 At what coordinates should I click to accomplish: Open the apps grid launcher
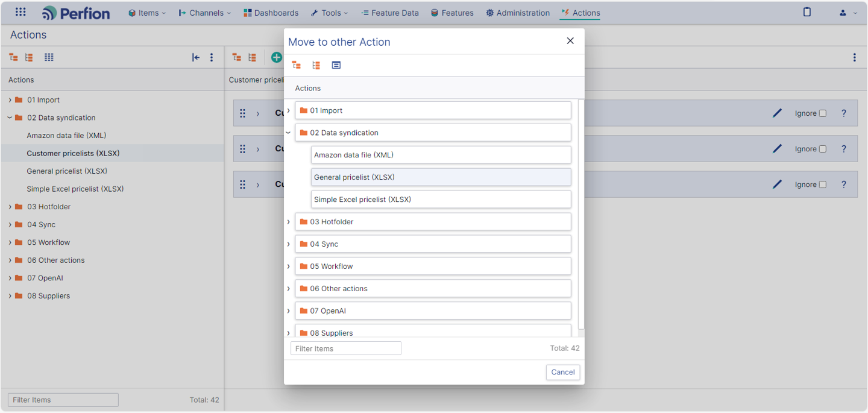pos(20,12)
